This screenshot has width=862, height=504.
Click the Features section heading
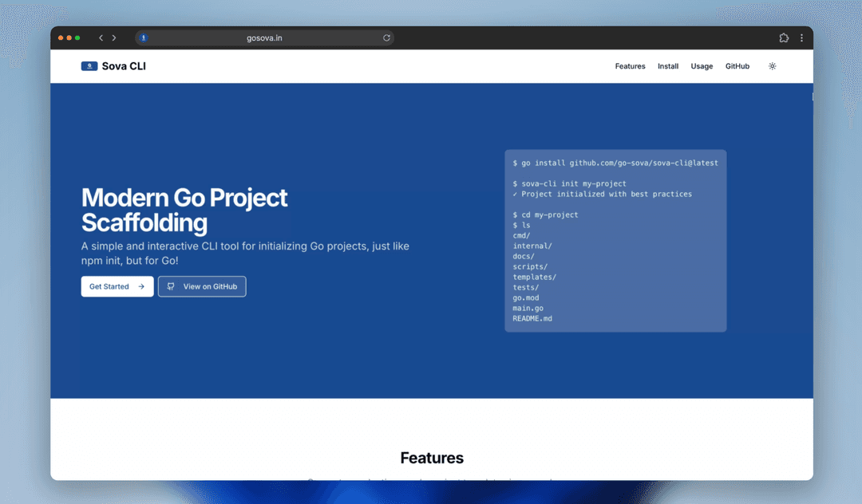(432, 458)
